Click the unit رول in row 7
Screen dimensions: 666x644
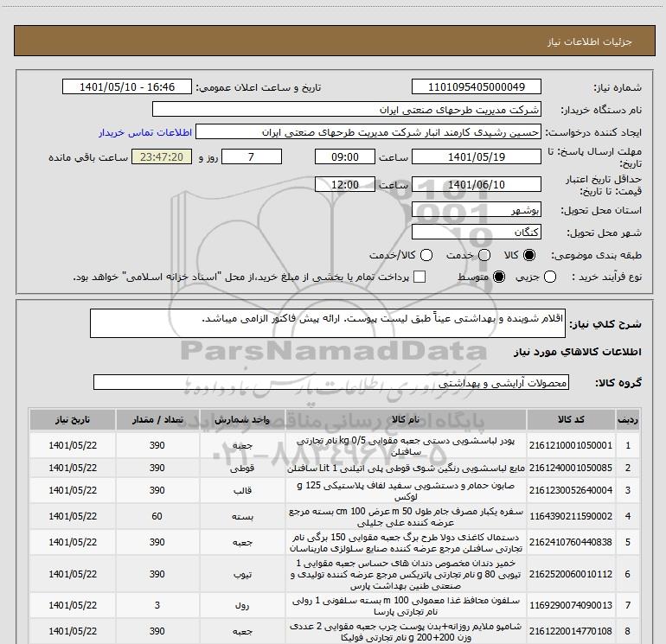[242, 606]
